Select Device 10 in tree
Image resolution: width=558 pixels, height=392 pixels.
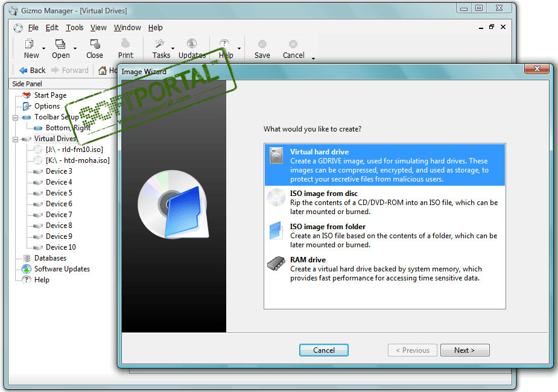(60, 247)
